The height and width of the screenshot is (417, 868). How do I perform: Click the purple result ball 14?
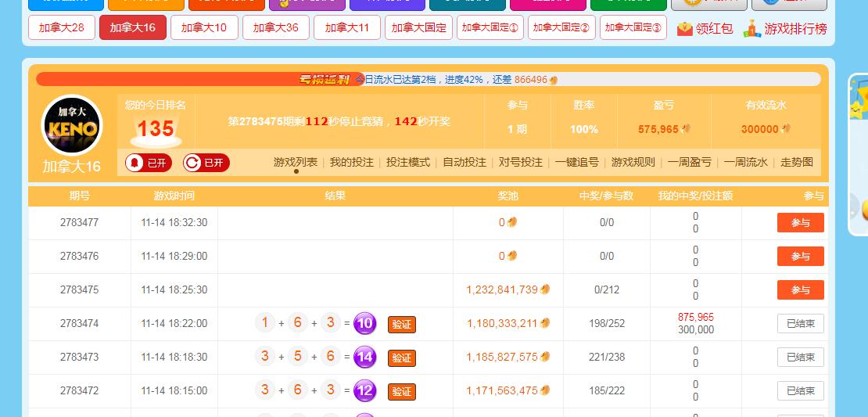[365, 357]
